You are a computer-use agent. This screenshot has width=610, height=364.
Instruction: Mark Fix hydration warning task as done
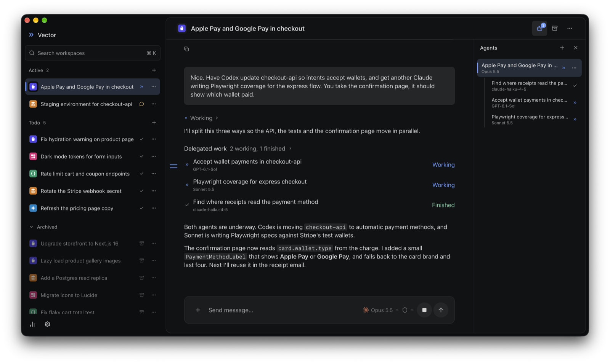coord(141,139)
